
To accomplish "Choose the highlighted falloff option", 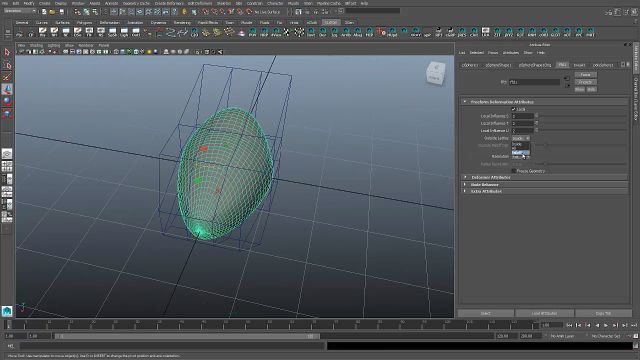I will pos(521,153).
